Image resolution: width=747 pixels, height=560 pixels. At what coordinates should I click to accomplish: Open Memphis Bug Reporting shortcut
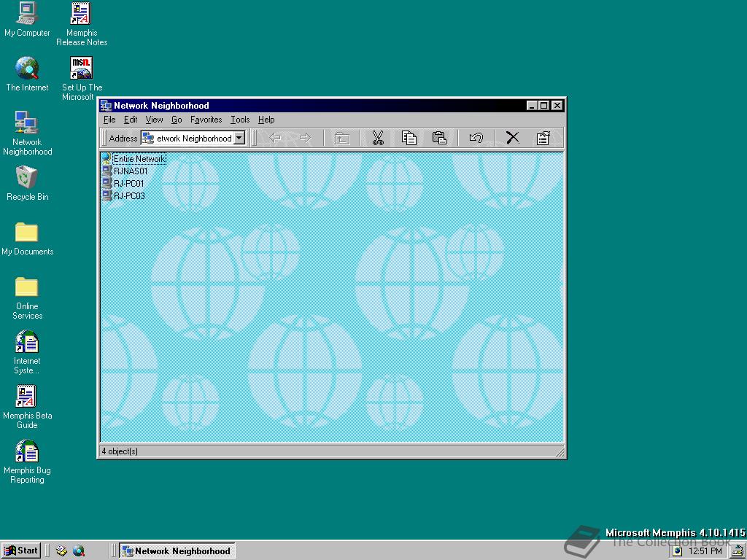(x=27, y=462)
